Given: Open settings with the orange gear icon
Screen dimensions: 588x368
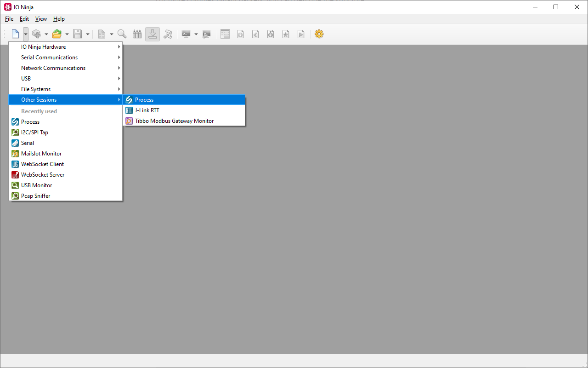Looking at the screenshot, I should click(319, 34).
